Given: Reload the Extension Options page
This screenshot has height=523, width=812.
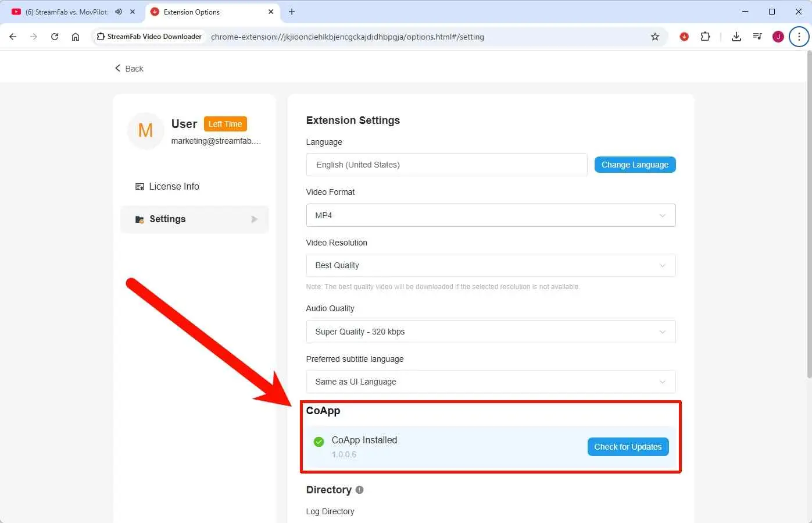Looking at the screenshot, I should (55, 37).
